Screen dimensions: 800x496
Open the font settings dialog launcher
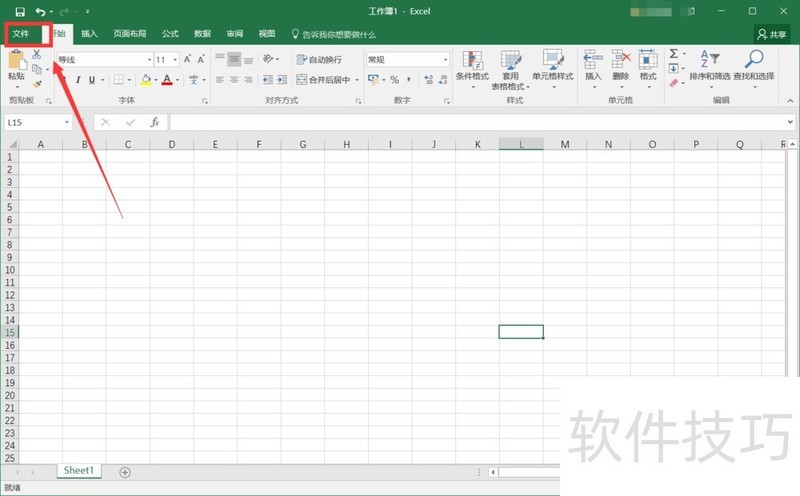pos(205,101)
